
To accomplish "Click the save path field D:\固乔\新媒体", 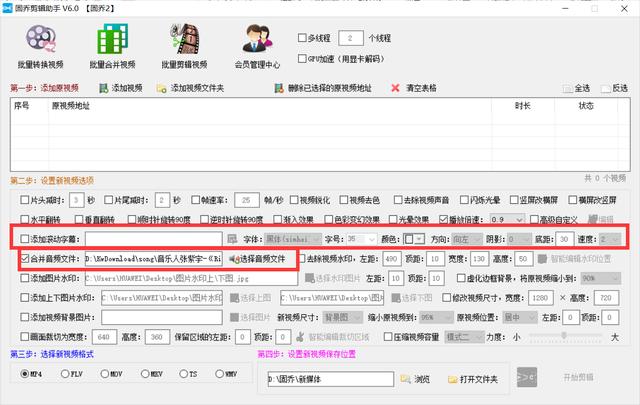I will pos(331,379).
